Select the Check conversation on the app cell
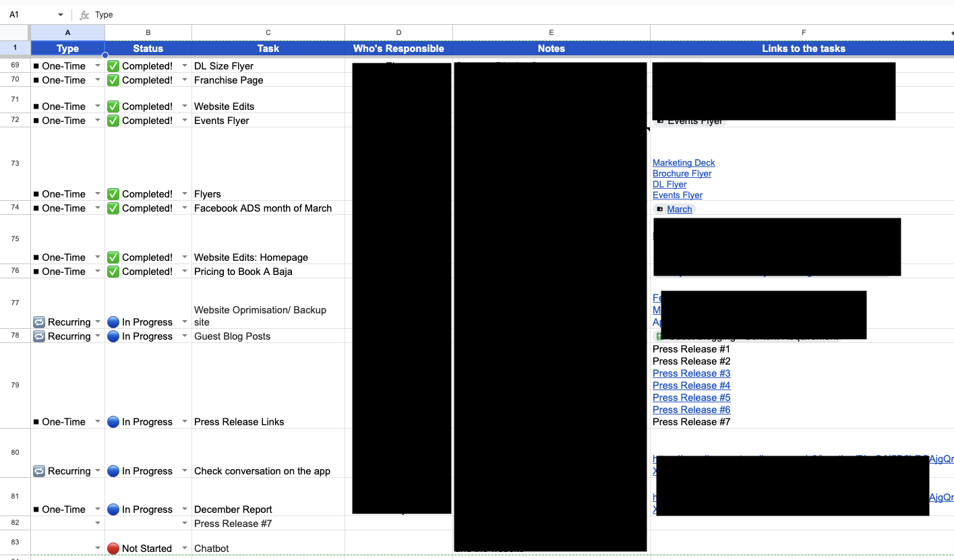Image resolution: width=954 pixels, height=560 pixels. pos(268,453)
